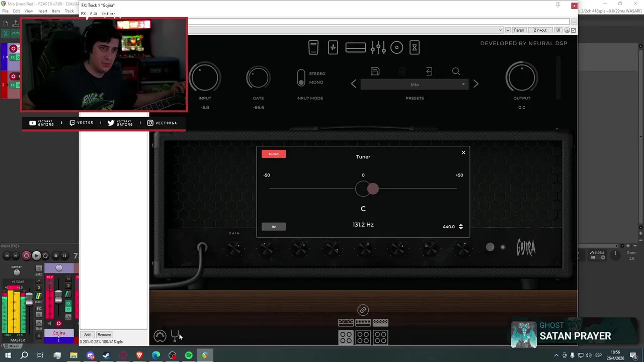Open MIDI settings icon at plugin bottom-left
The width and height of the screenshot is (644, 362).
pos(160,336)
